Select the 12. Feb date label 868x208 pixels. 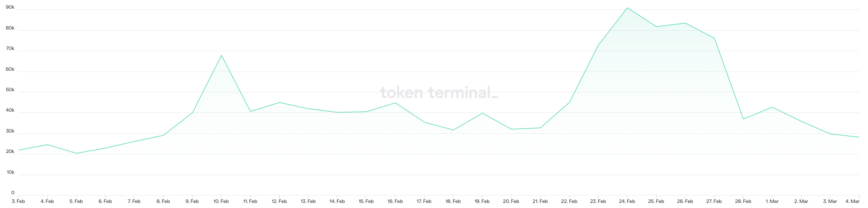coord(279,201)
